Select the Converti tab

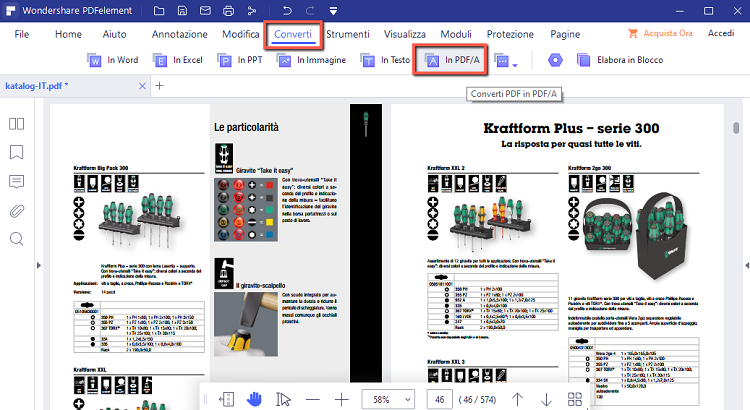point(293,34)
